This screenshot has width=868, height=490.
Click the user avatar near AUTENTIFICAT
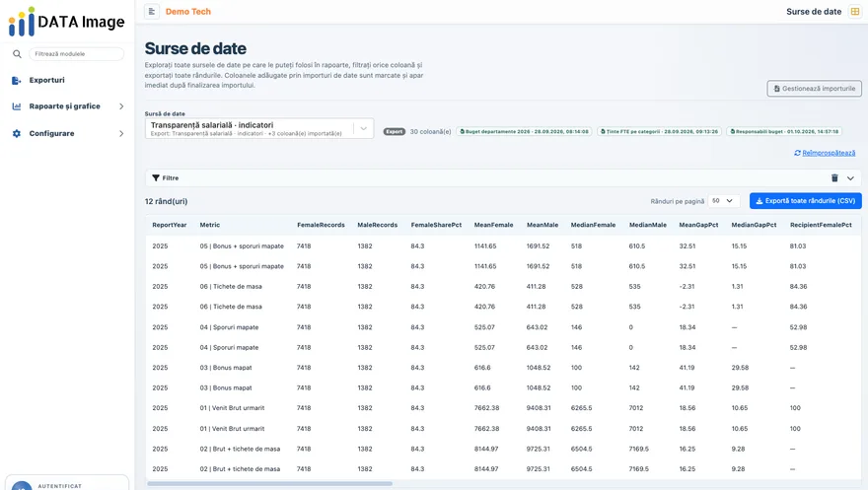tap(22, 486)
